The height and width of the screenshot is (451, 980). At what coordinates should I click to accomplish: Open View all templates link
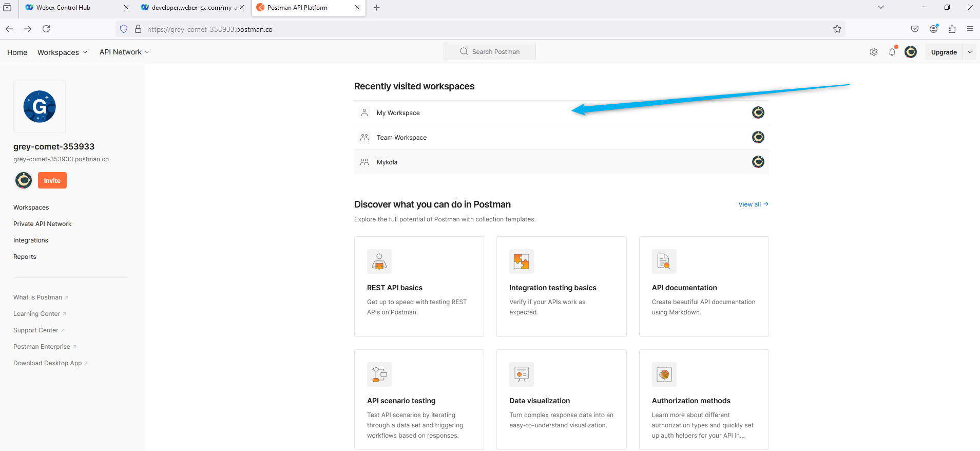pyautogui.click(x=753, y=204)
